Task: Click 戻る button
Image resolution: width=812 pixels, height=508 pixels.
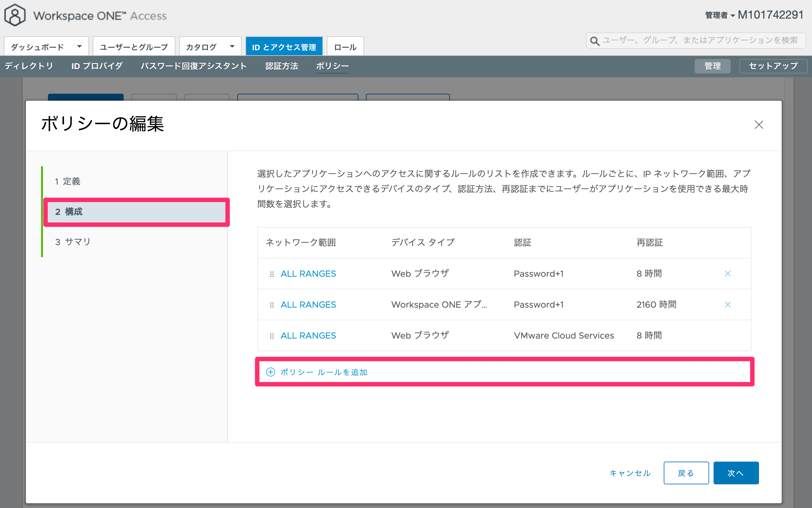Action: [x=686, y=473]
